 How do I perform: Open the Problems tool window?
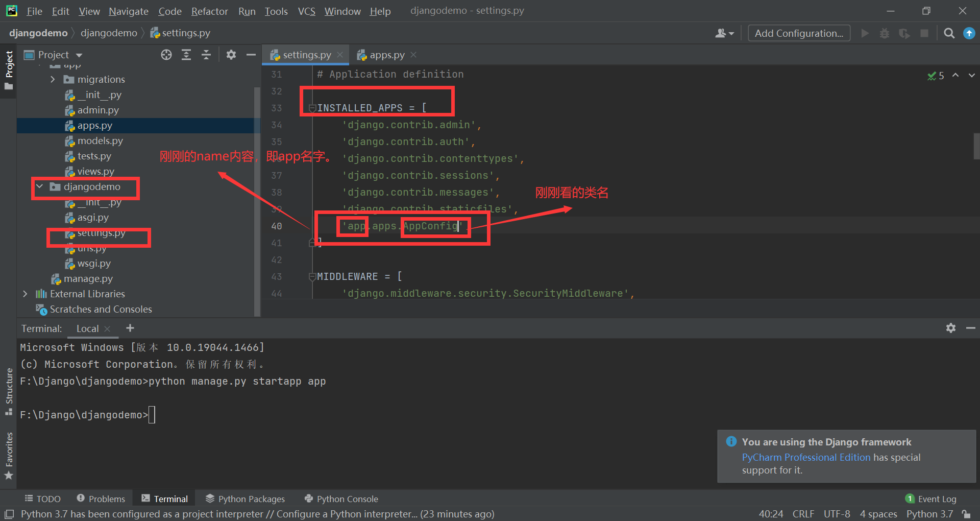point(101,499)
